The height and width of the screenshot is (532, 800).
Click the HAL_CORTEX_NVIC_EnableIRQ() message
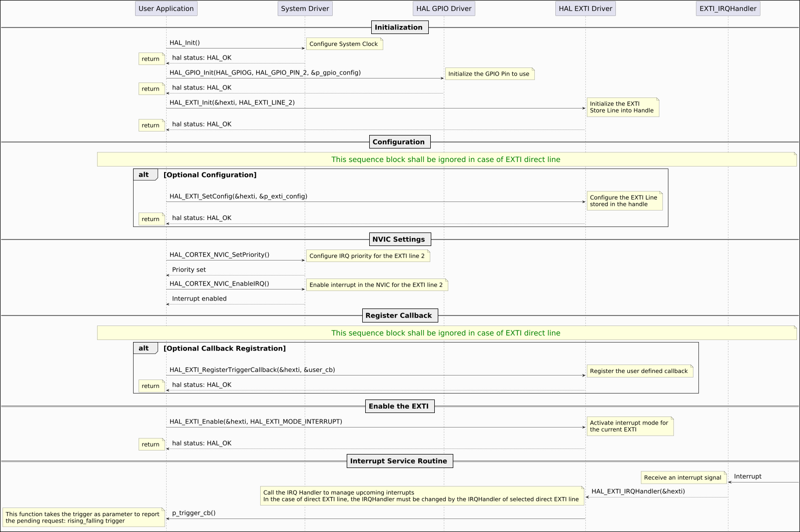[x=220, y=284]
